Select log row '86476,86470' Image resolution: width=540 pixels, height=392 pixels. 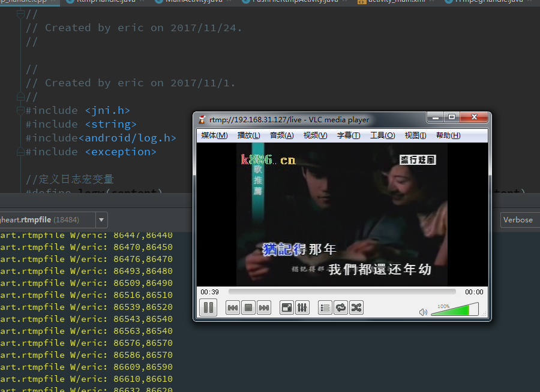click(x=86, y=259)
